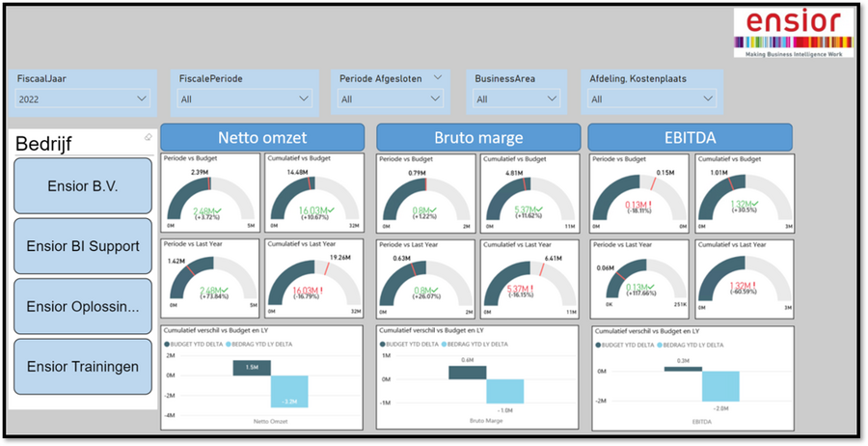Viewport: 868px width, 446px height.
Task: Click the Bruto marge header
Action: 478,137
